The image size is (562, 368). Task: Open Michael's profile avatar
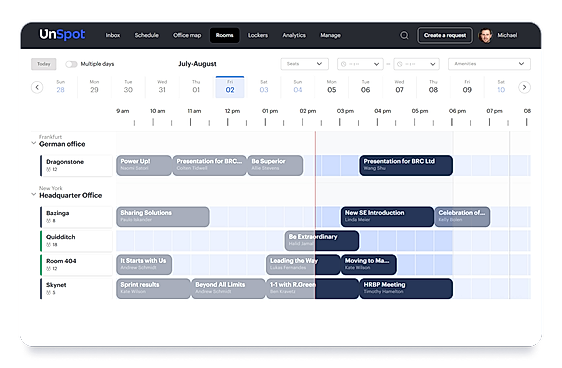(x=485, y=35)
